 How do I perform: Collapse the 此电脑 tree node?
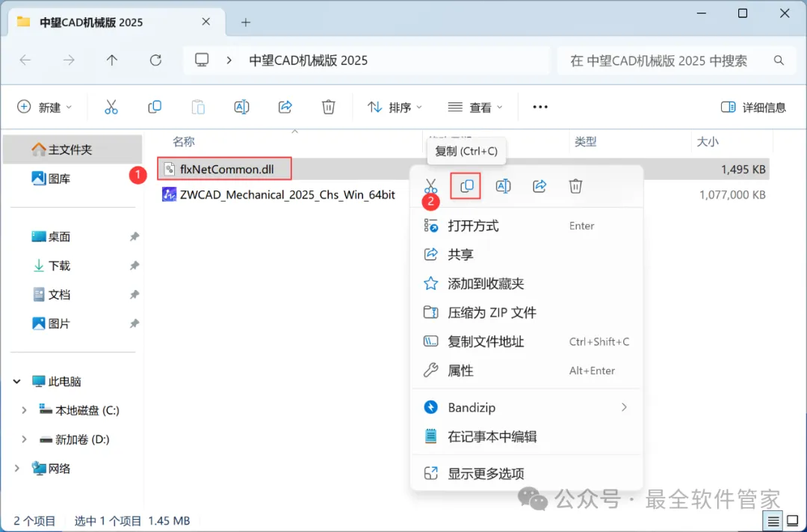[17, 381]
